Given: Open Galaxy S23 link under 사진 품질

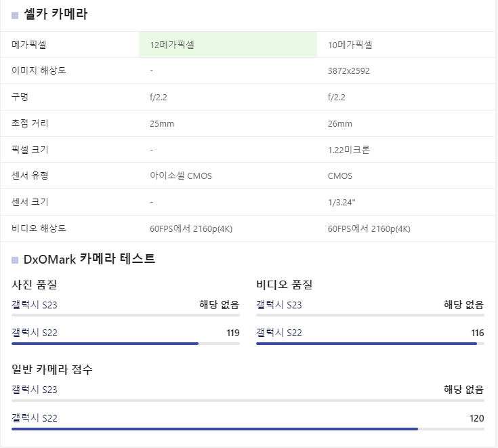Looking at the screenshot, I should 35,305.
